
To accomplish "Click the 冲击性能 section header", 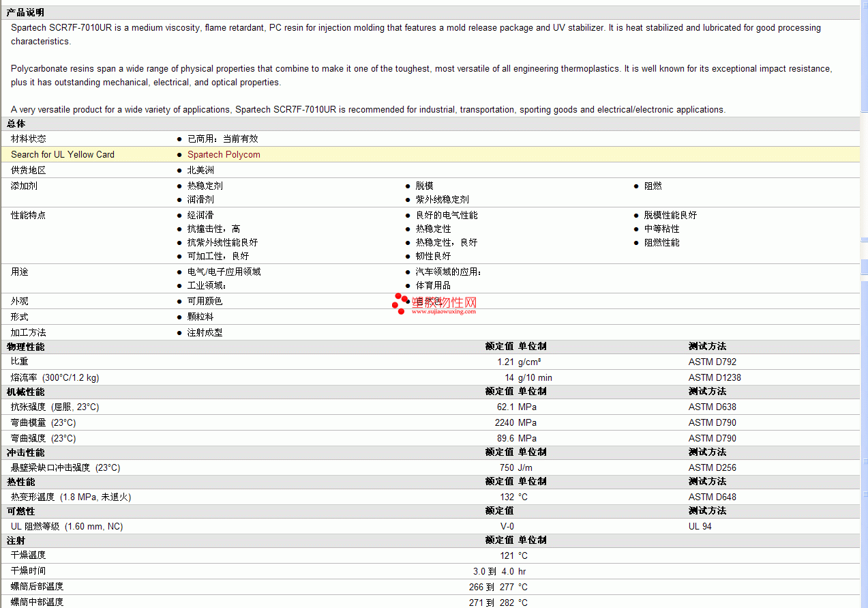I will click(25, 452).
